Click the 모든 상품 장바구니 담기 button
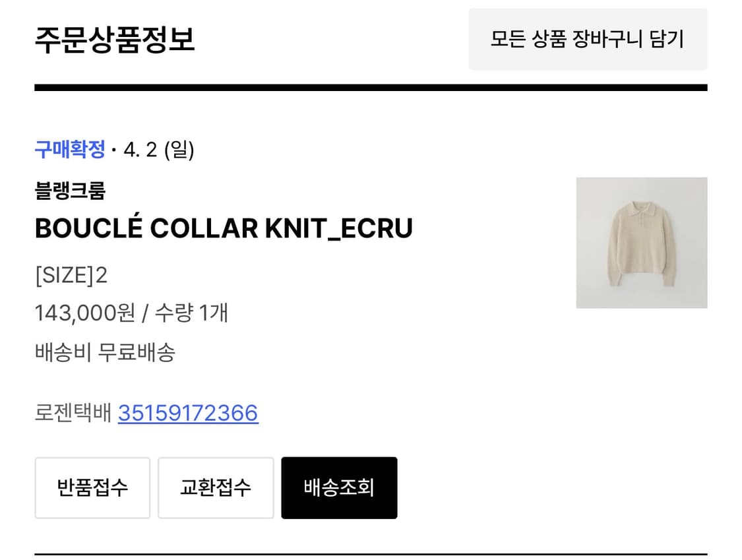The height and width of the screenshot is (560, 742). click(x=589, y=40)
